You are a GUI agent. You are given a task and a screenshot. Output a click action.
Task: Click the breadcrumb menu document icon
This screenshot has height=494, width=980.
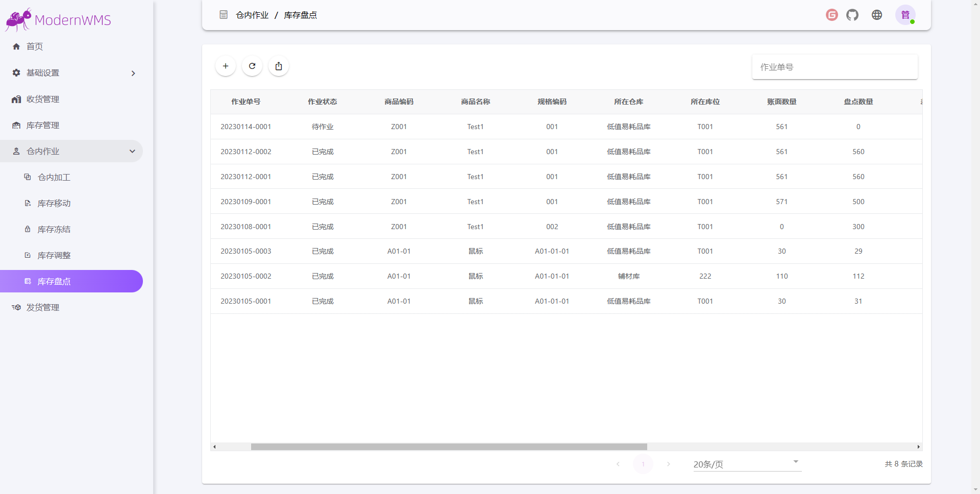[224, 15]
